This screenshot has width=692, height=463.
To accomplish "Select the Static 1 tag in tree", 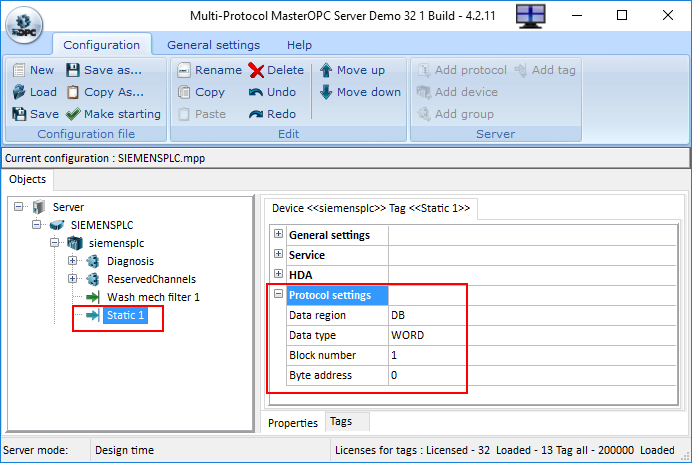I will coord(126,315).
